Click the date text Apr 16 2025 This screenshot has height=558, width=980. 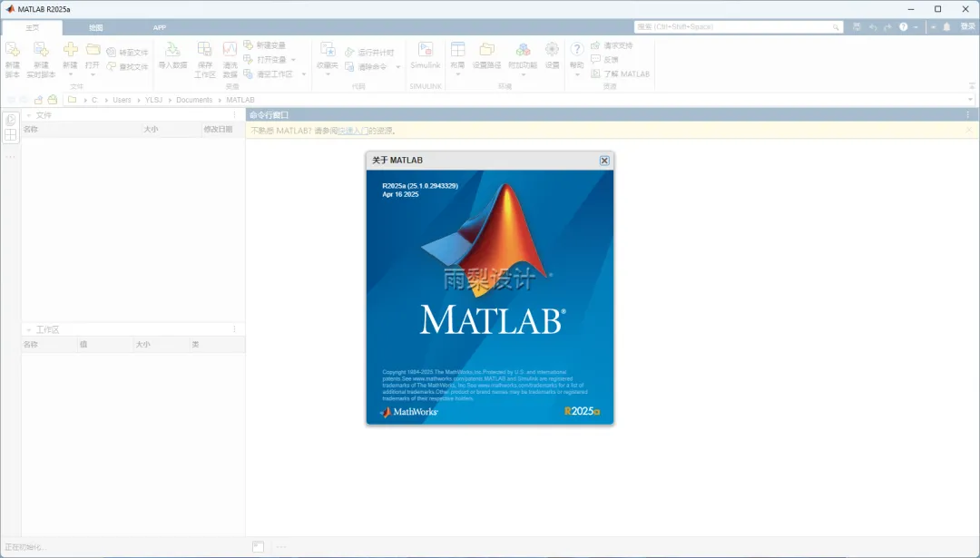tap(401, 194)
